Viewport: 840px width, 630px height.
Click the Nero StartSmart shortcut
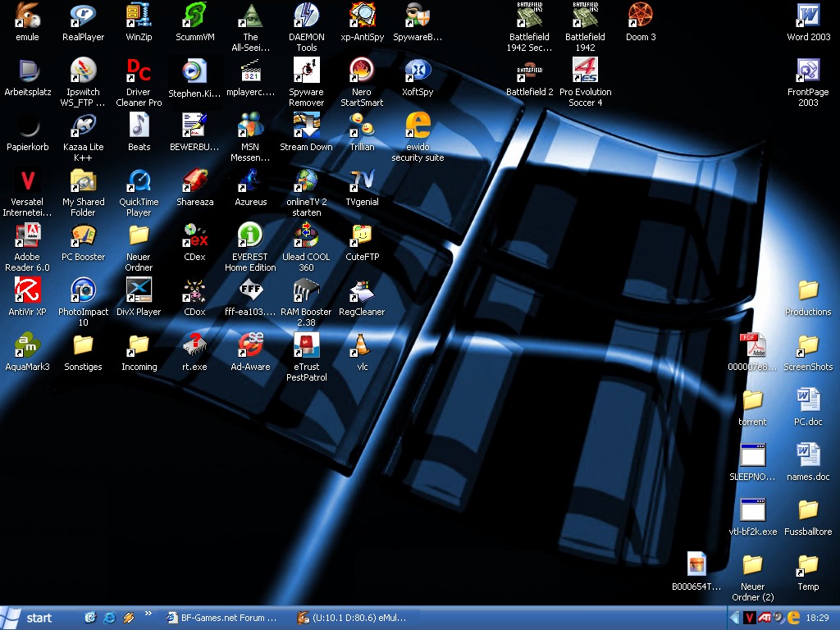362,82
